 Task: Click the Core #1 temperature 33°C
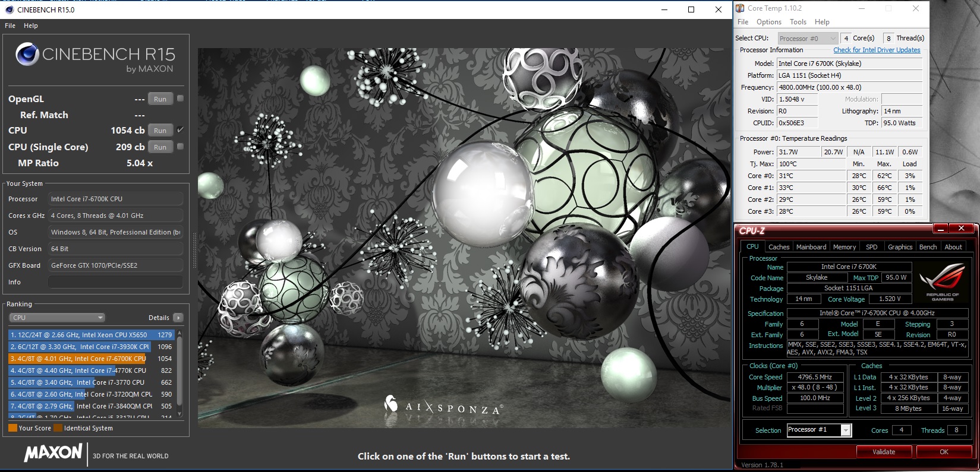click(811, 188)
